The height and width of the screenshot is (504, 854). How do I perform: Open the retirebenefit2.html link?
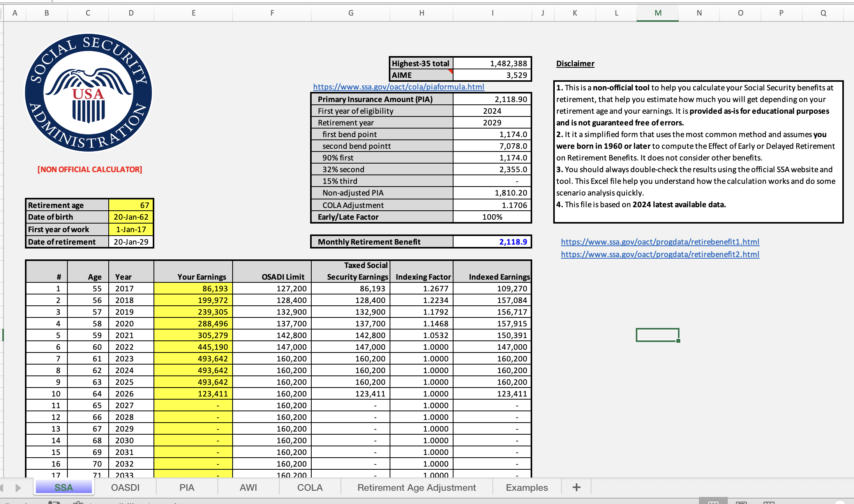(x=660, y=254)
